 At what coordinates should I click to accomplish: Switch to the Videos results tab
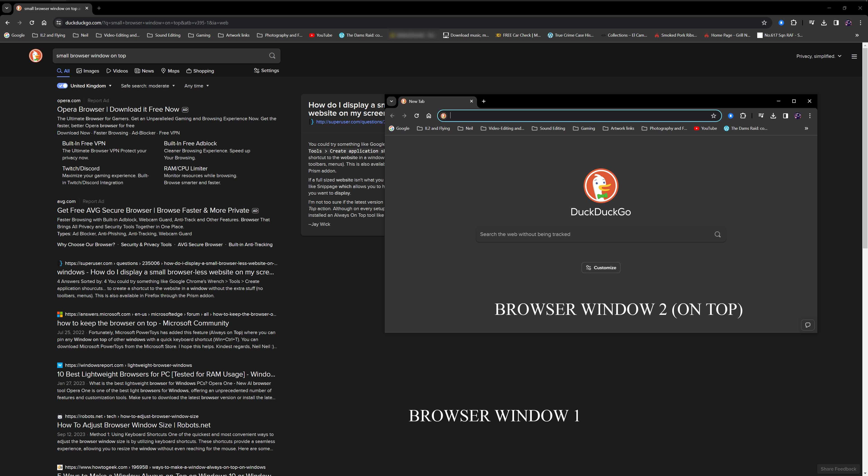(x=117, y=71)
